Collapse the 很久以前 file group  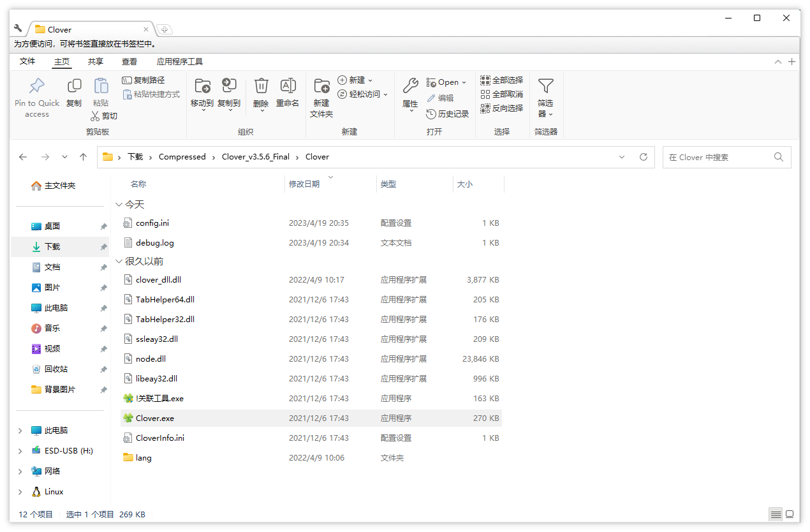pyautogui.click(x=119, y=261)
